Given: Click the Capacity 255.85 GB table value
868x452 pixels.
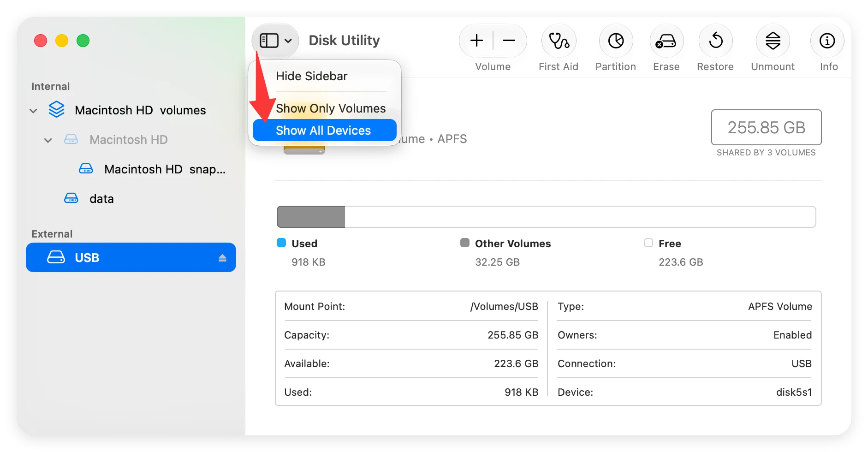Looking at the screenshot, I should (513, 335).
